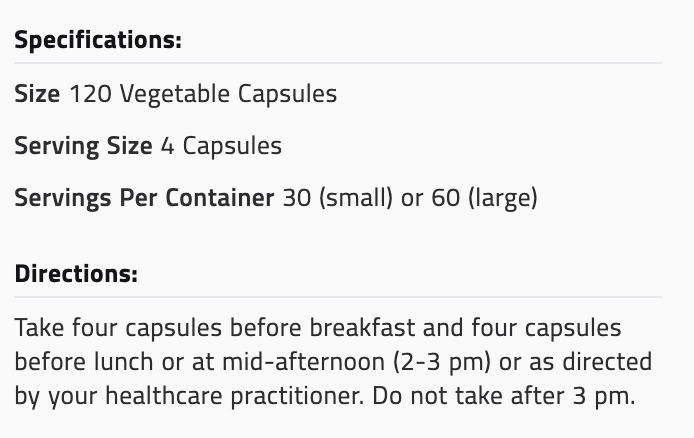Click the divider line under Specifications
The image size is (694, 438).
point(338,63)
